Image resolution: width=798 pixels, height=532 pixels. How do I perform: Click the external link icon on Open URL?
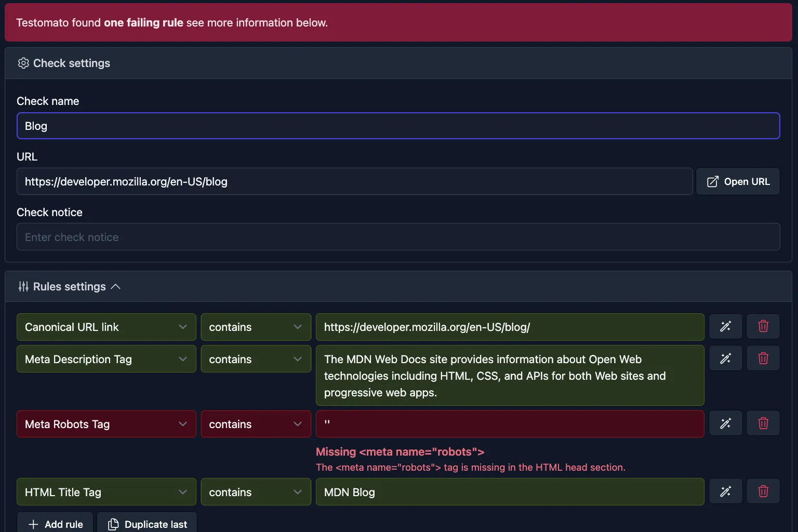tap(712, 181)
